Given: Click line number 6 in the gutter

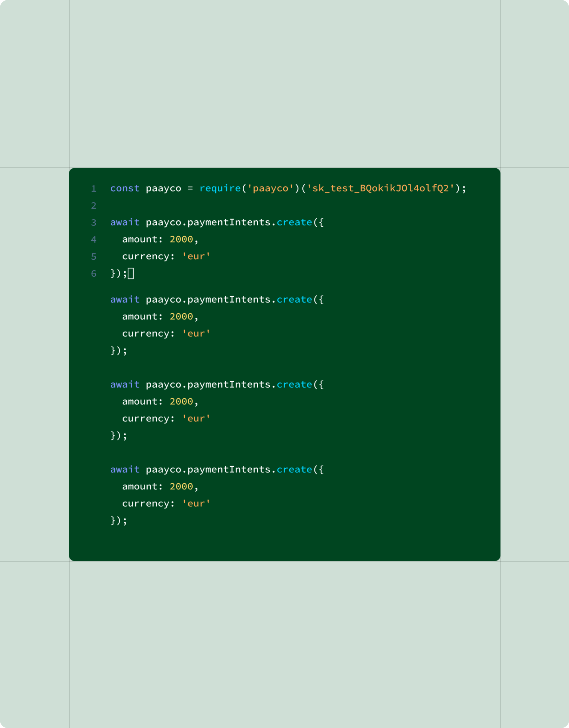Looking at the screenshot, I should 94,274.
